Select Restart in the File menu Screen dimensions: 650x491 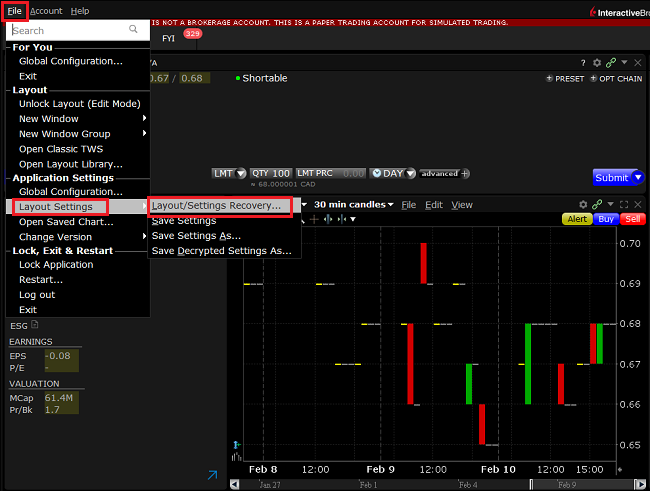point(41,280)
